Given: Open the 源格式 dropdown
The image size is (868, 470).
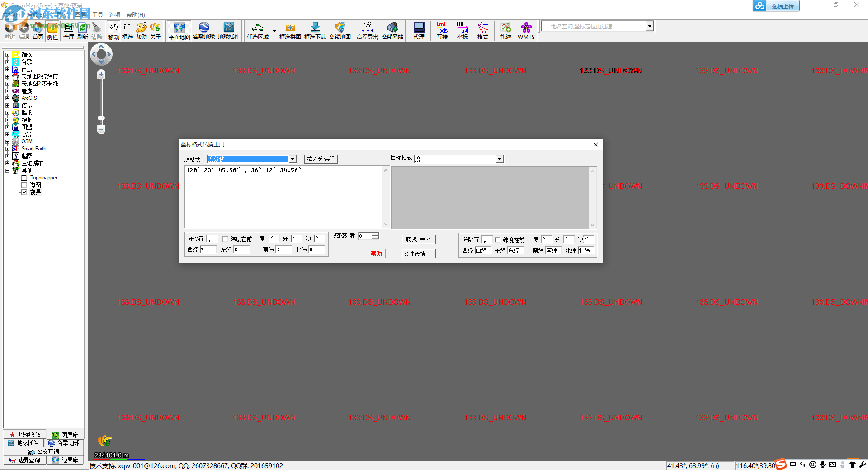Looking at the screenshot, I should coord(292,159).
